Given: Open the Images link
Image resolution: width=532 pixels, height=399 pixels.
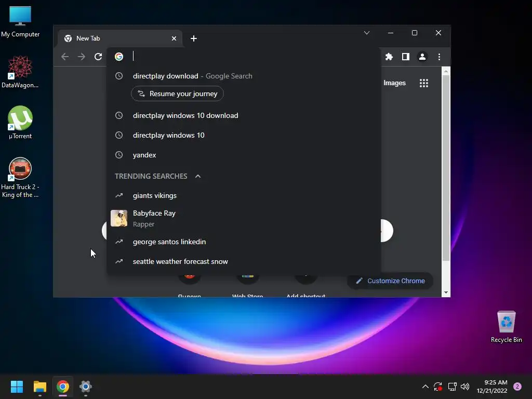Looking at the screenshot, I should [x=394, y=83].
